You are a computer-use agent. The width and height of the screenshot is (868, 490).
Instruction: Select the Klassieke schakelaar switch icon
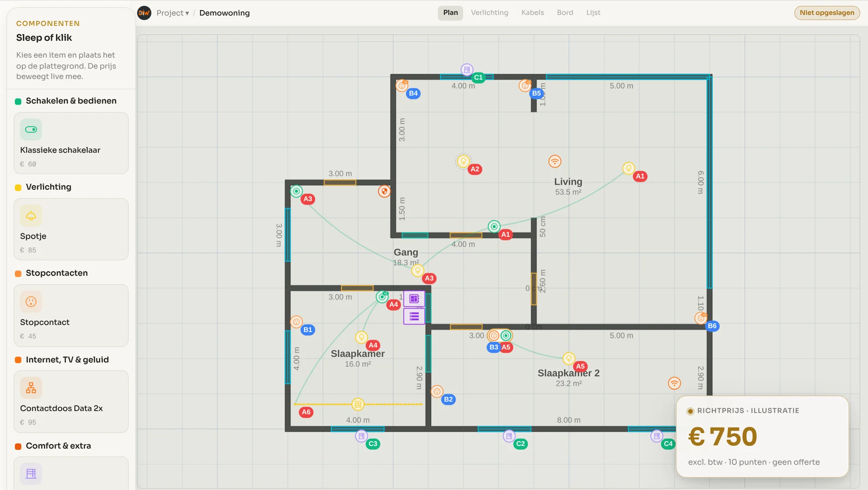coord(31,129)
